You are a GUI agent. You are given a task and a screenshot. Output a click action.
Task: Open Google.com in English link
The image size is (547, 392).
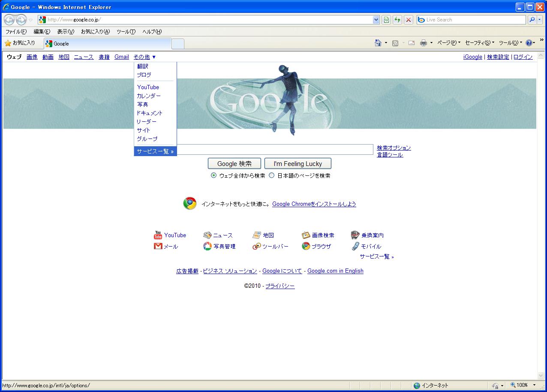[x=335, y=271]
